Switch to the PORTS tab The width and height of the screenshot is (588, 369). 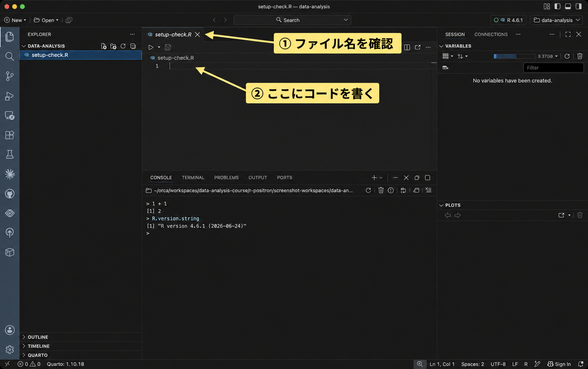285,178
